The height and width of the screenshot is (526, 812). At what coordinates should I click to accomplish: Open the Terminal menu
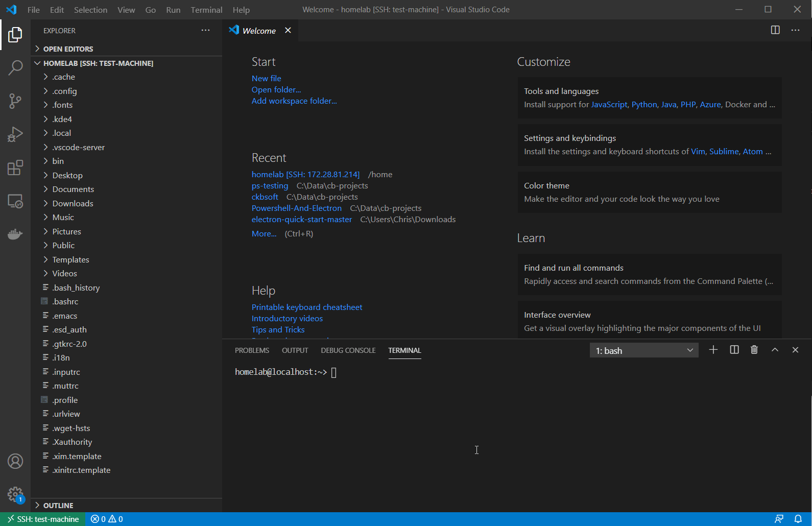pos(206,10)
